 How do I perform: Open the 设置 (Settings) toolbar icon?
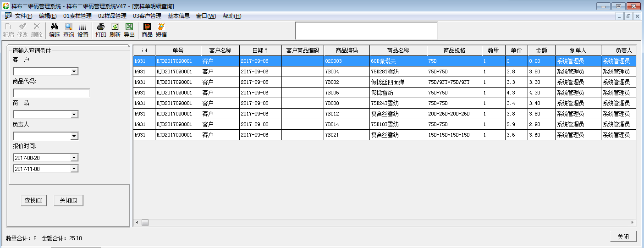83,30
